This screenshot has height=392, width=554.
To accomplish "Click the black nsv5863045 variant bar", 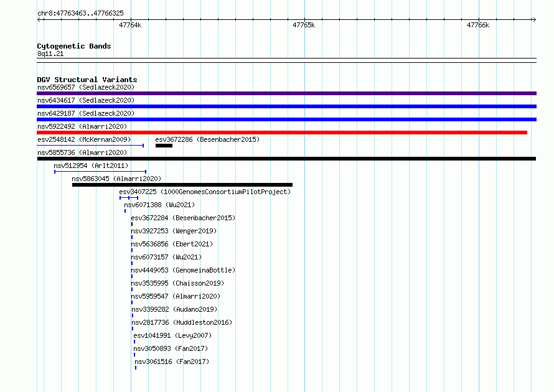I will point(182,185).
